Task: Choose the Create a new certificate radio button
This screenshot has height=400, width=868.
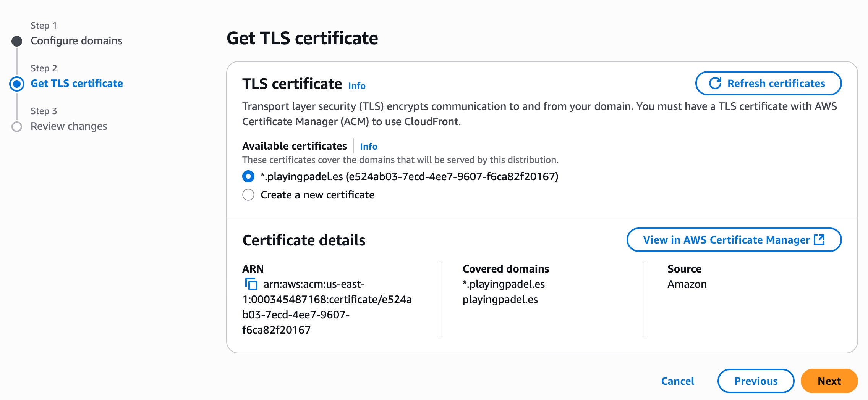Action: [248, 195]
